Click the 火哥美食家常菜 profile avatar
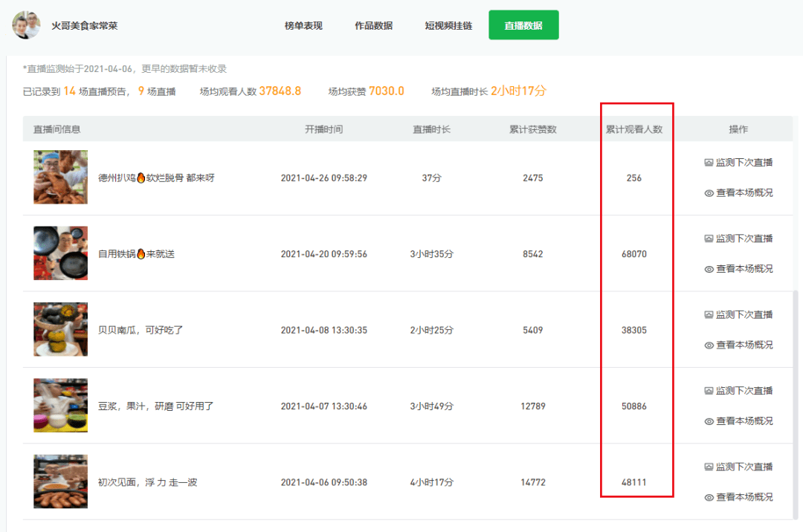 pos(26,25)
